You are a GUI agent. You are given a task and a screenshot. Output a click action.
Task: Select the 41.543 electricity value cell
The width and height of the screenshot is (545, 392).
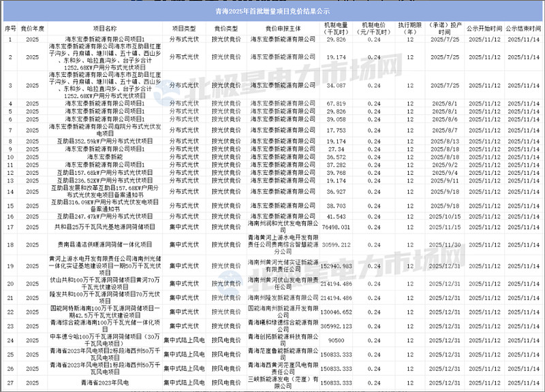tap(336, 216)
